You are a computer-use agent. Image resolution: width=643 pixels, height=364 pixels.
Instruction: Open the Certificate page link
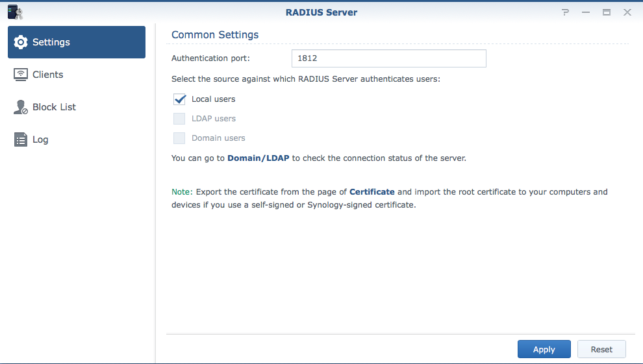372,192
